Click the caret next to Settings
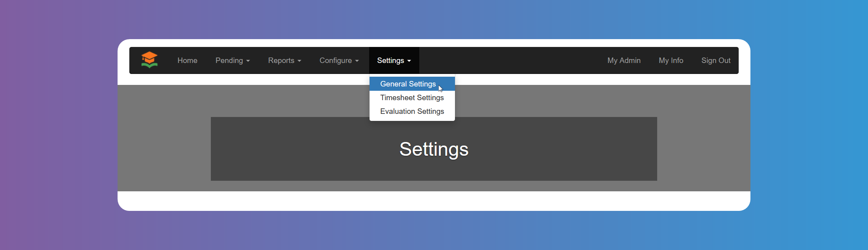The width and height of the screenshot is (868, 250). (409, 61)
